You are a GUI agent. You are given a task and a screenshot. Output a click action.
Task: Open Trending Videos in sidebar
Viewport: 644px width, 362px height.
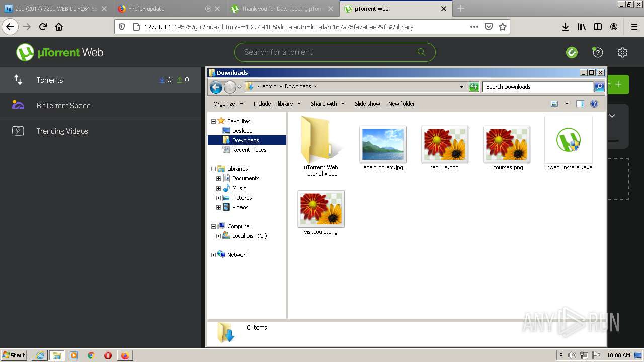[x=101, y=131]
